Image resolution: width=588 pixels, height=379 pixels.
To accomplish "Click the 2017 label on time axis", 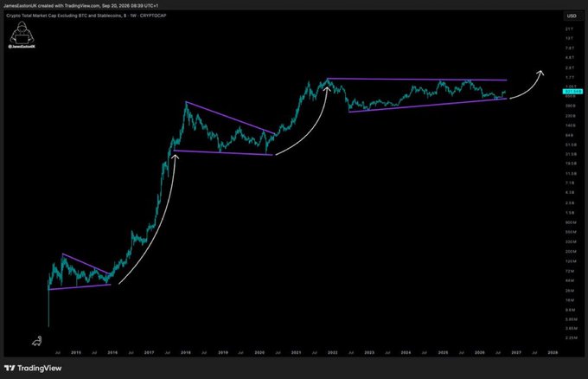I will click(150, 353).
